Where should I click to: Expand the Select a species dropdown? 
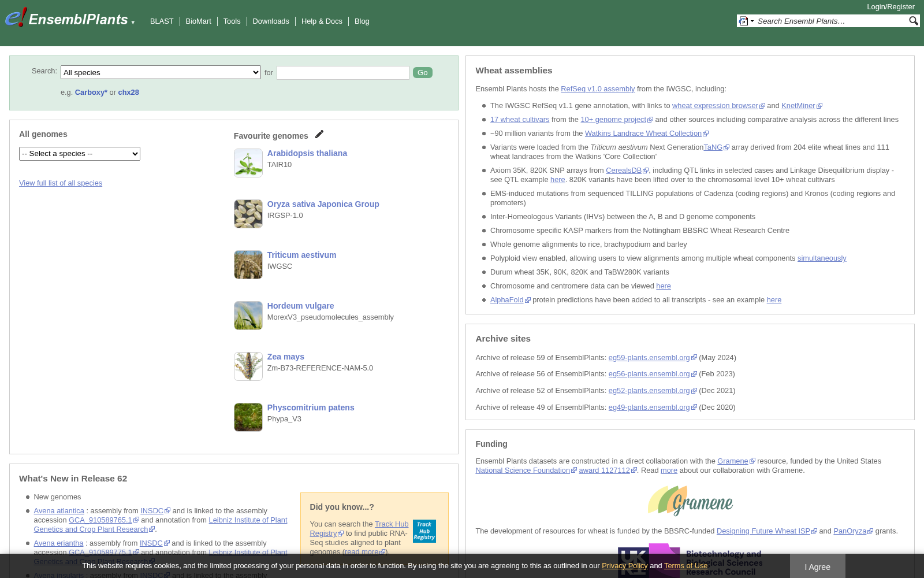[80, 154]
